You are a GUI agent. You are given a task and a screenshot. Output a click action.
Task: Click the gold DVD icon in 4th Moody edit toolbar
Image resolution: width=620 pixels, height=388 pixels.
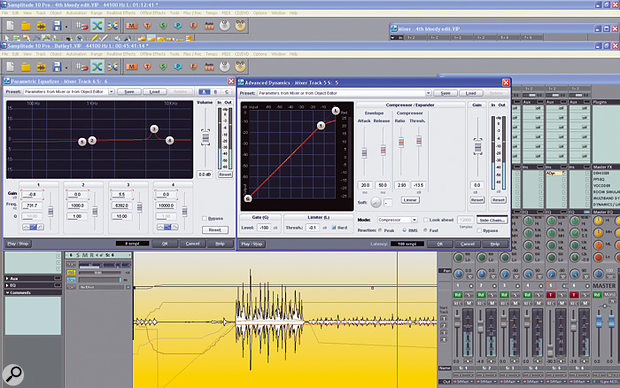click(x=240, y=26)
